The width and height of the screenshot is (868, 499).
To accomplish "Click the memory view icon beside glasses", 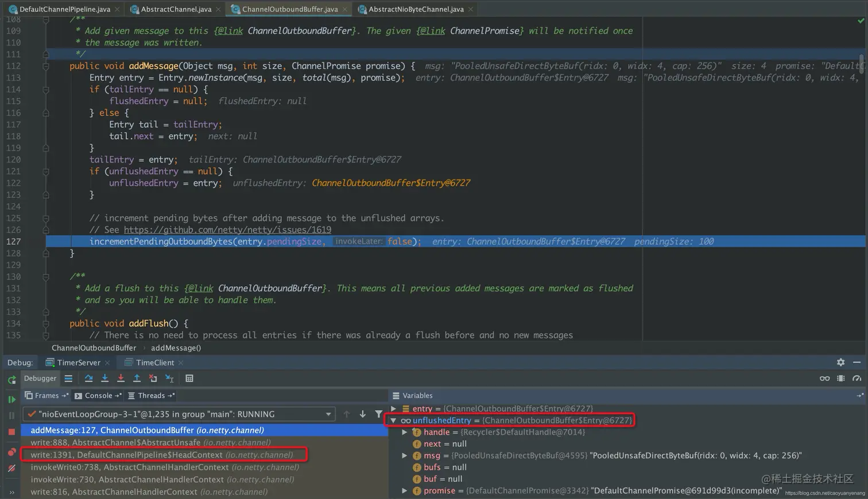I will point(840,379).
